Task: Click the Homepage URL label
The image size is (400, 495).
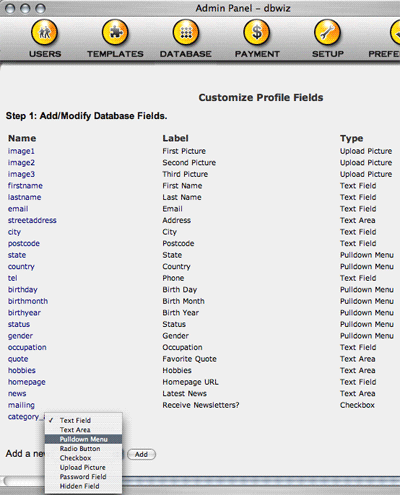Action: pos(190,382)
